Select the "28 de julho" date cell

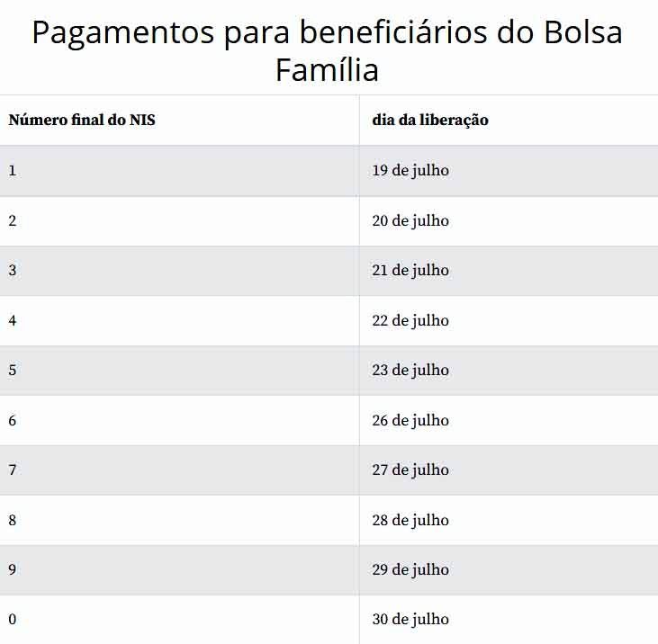tap(410, 520)
